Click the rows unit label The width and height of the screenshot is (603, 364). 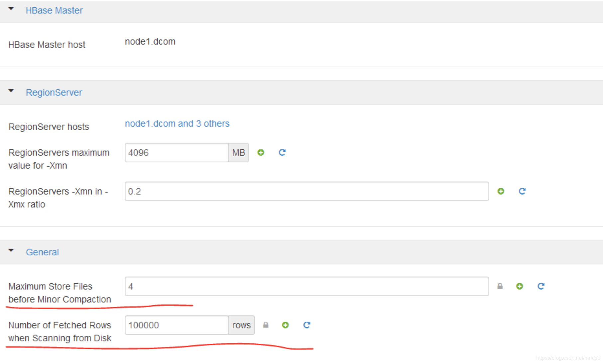(x=242, y=325)
